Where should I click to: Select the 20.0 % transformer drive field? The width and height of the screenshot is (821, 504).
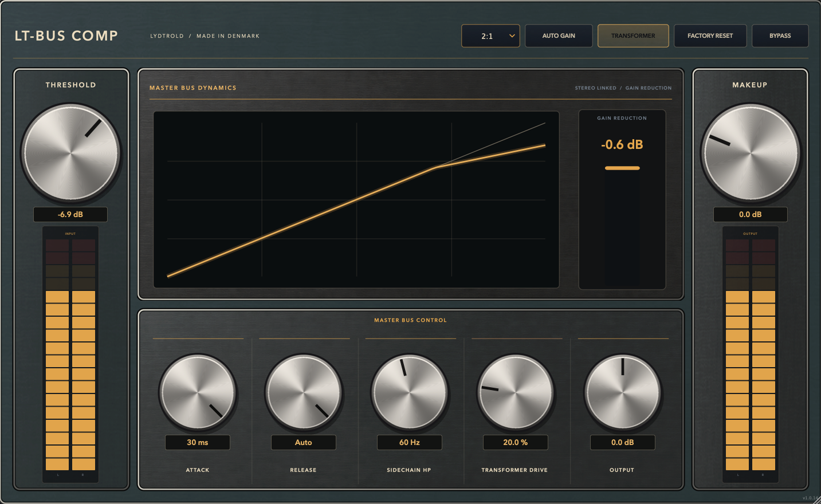point(516,442)
